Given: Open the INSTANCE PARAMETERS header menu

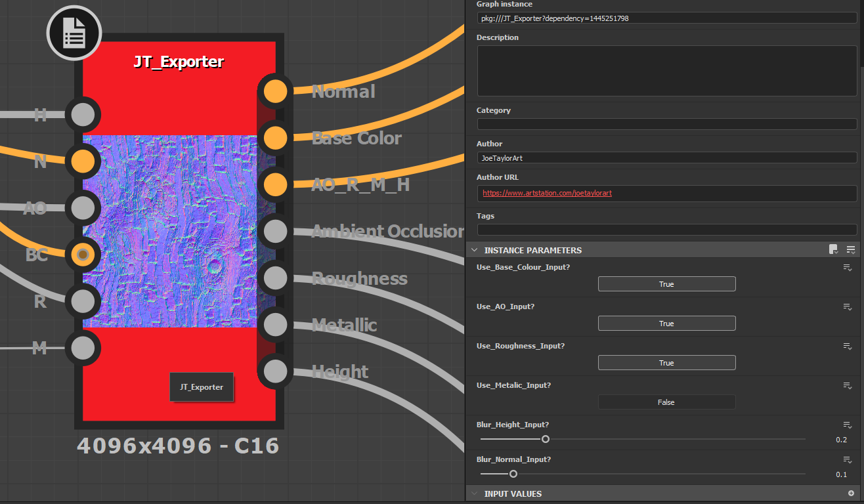Looking at the screenshot, I should pos(851,249).
